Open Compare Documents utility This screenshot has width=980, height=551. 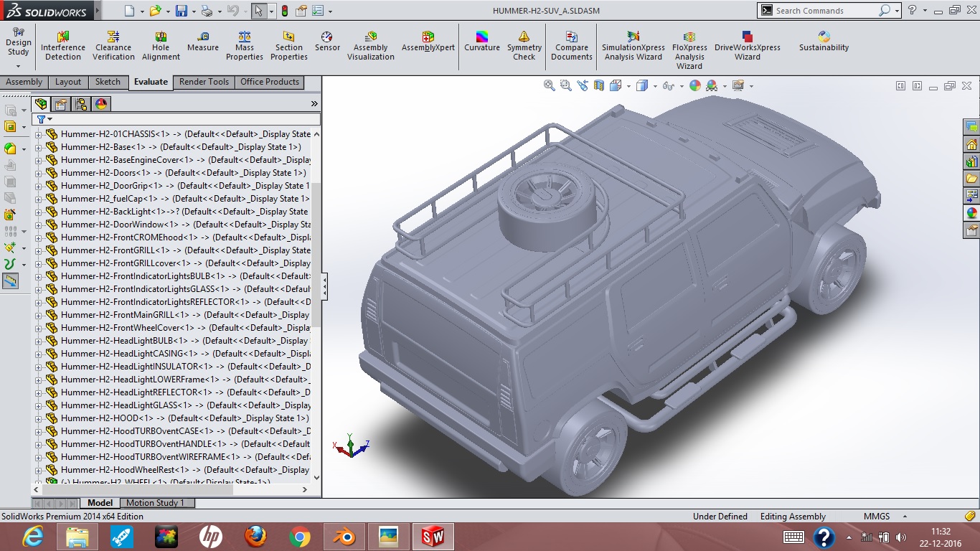coord(572,46)
